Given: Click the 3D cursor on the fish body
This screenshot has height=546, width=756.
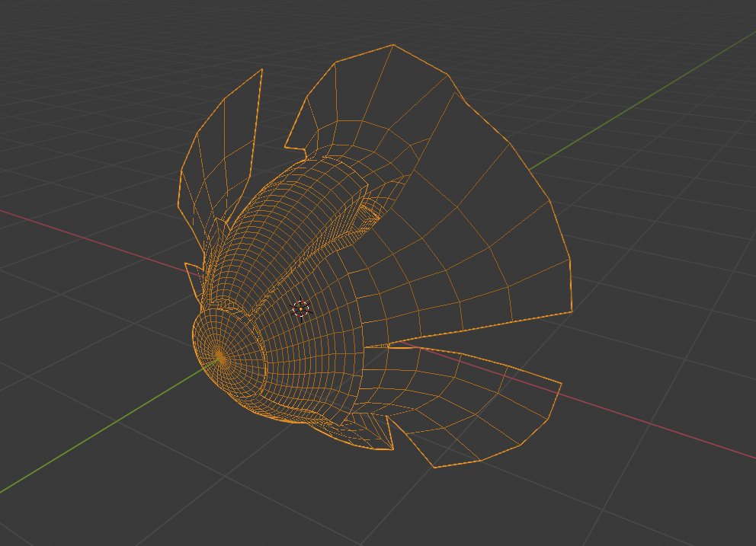Looking at the screenshot, I should [x=301, y=308].
